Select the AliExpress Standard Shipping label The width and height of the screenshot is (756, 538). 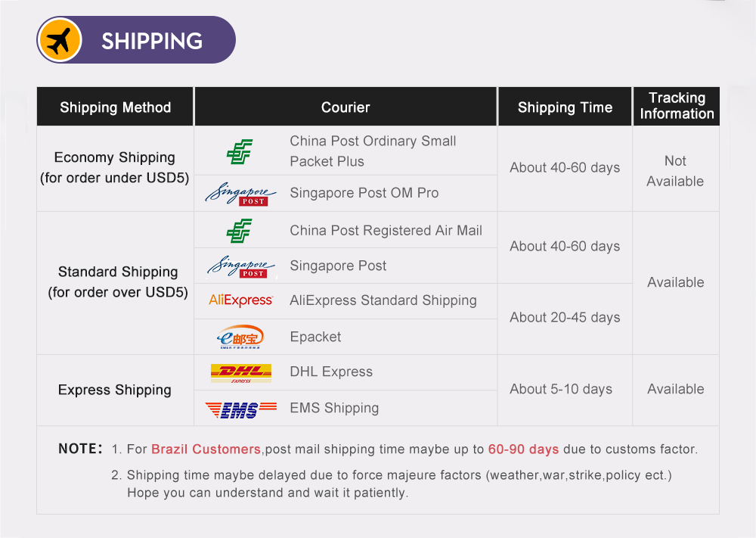coord(383,300)
